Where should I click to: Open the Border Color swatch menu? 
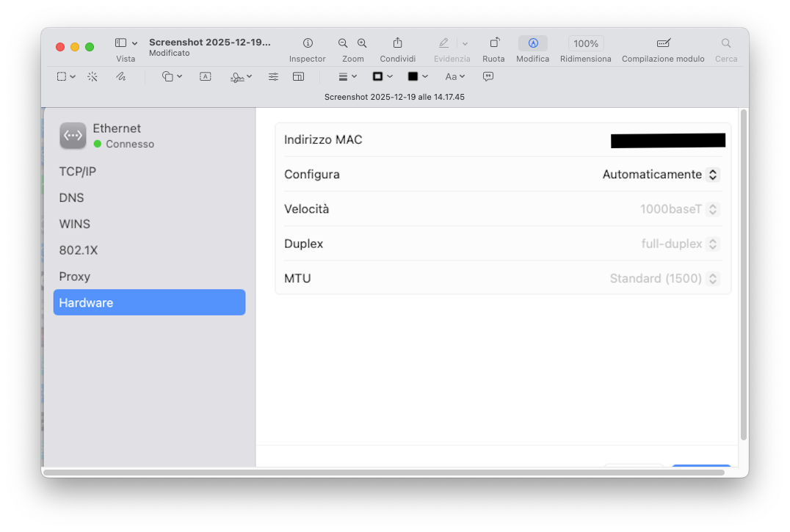pos(382,76)
